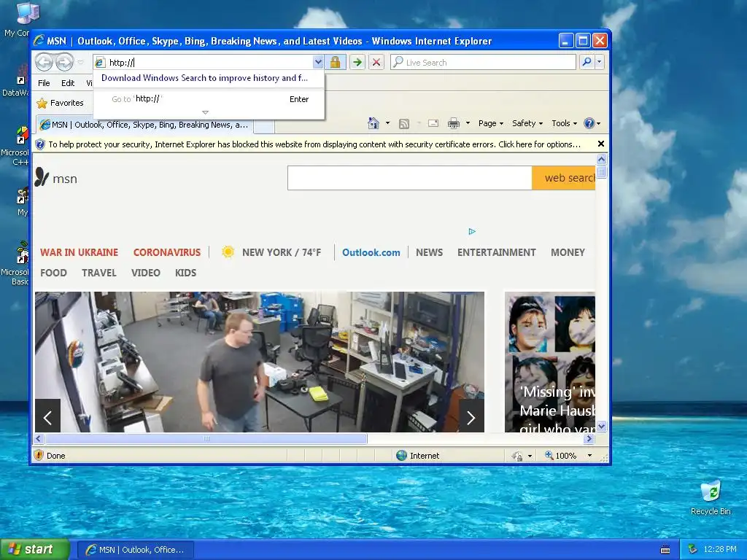This screenshot has width=747, height=560.
Task: Open the KIDS section link
Action: [x=186, y=273]
